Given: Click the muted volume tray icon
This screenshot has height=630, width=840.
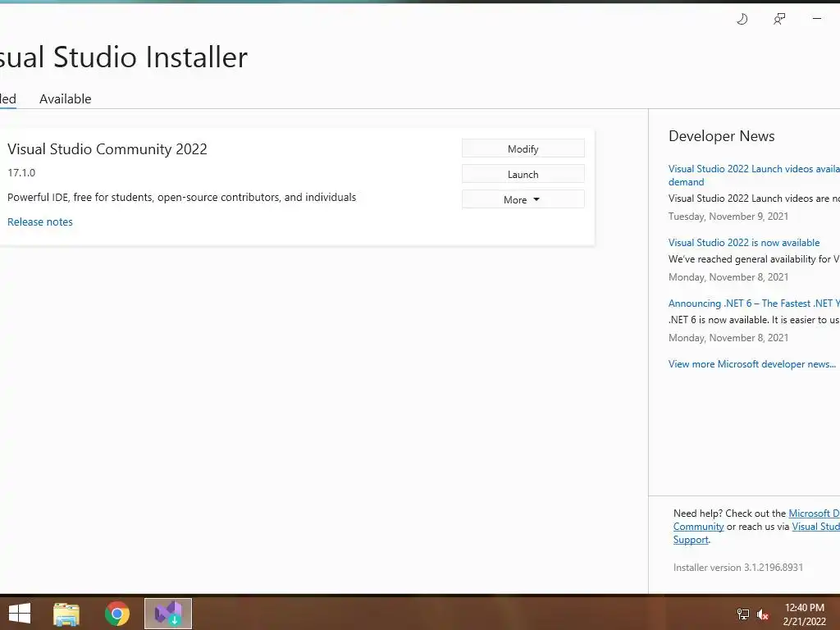Looking at the screenshot, I should coord(763,614).
